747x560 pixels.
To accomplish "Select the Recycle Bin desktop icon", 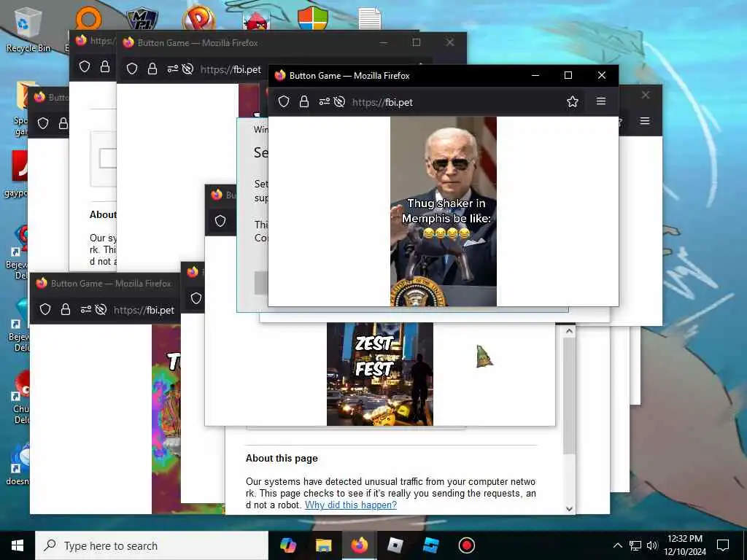I will click(28, 30).
